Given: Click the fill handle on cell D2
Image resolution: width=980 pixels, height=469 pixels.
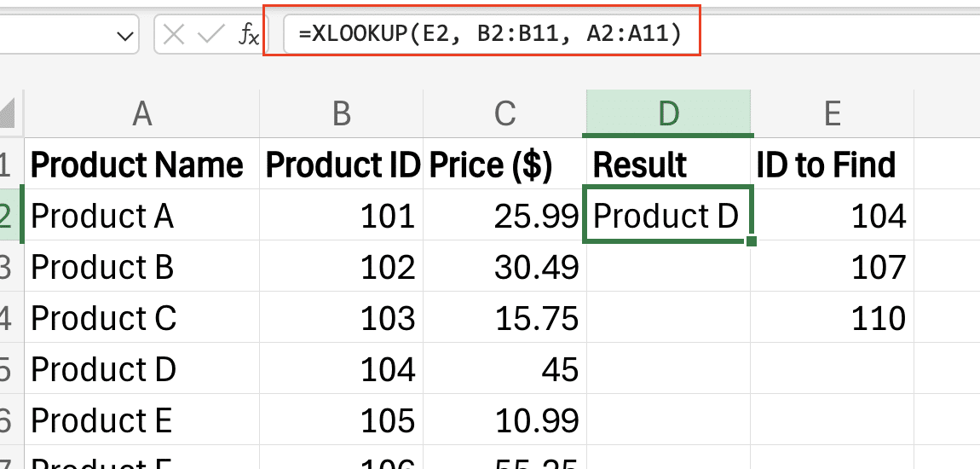Looking at the screenshot, I should click(752, 241).
